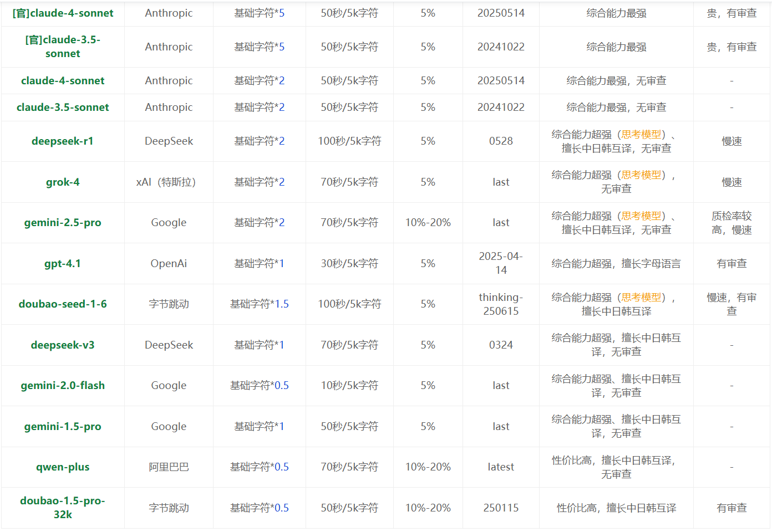Click the 综合能力超强，擅长字母语言 description
This screenshot has height=532, width=772.
[x=616, y=264]
